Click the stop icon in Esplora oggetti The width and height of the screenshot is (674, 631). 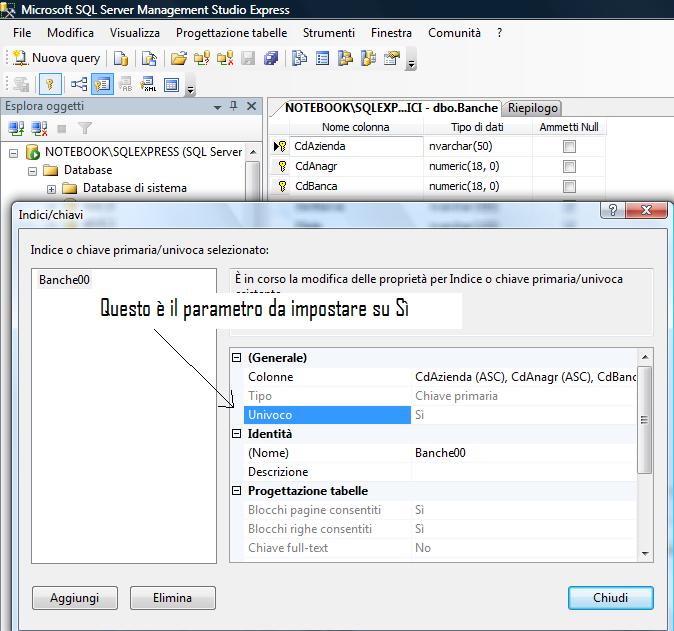61,129
